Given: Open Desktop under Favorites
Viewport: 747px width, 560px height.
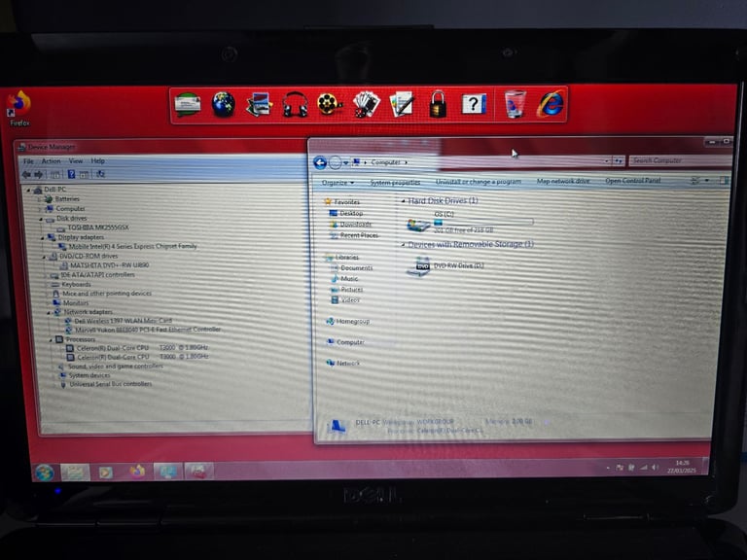Looking at the screenshot, I should tap(346, 213).
